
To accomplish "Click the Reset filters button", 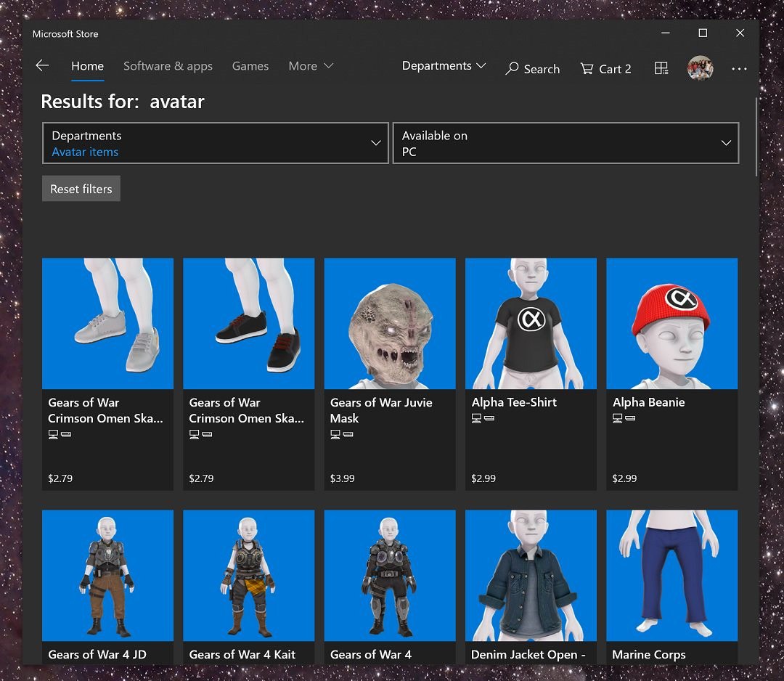I will click(81, 189).
